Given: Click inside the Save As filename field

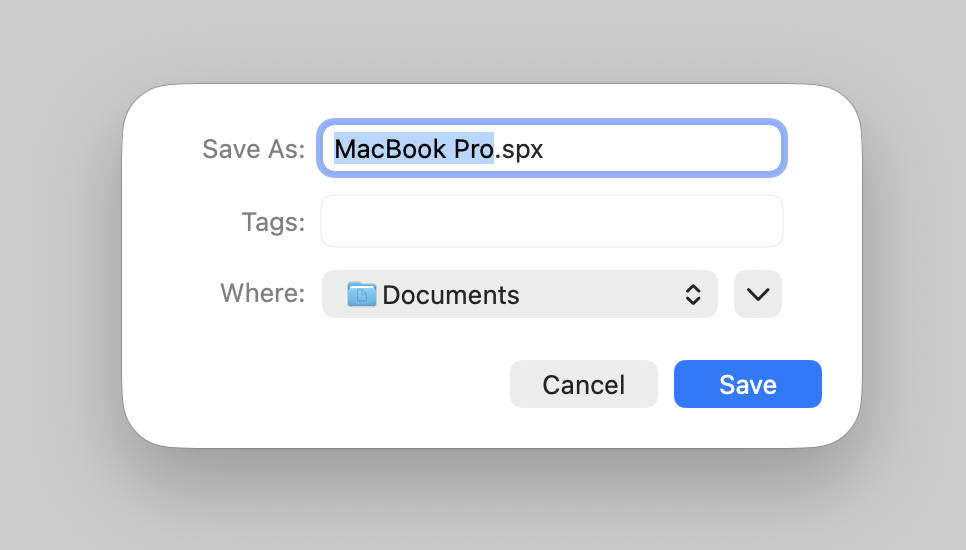Looking at the screenshot, I should tap(552, 148).
